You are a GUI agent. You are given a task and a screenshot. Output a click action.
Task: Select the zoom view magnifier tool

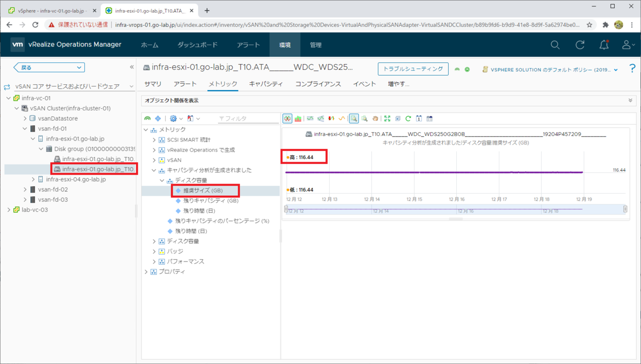point(354,118)
